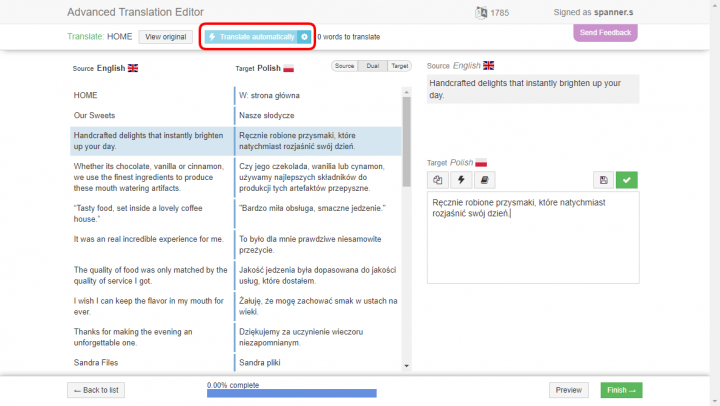Select "Thanks for making the evening" segment
720x406 pixels.
[152, 337]
